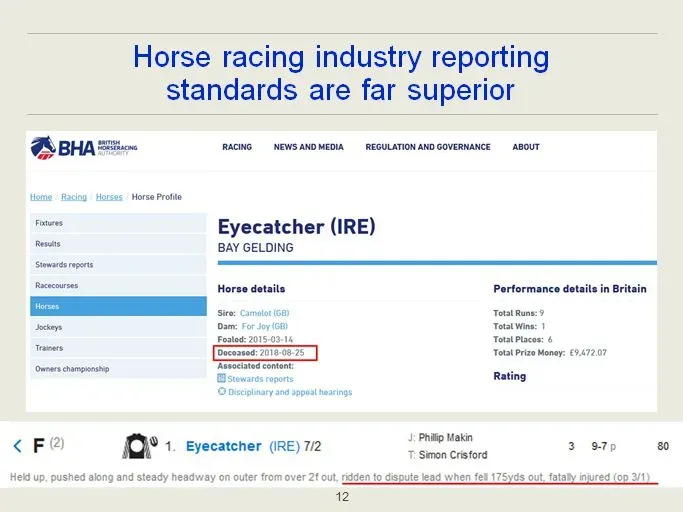Open sire link Camelot (GB)
The height and width of the screenshot is (512, 683).
pyautogui.click(x=264, y=313)
